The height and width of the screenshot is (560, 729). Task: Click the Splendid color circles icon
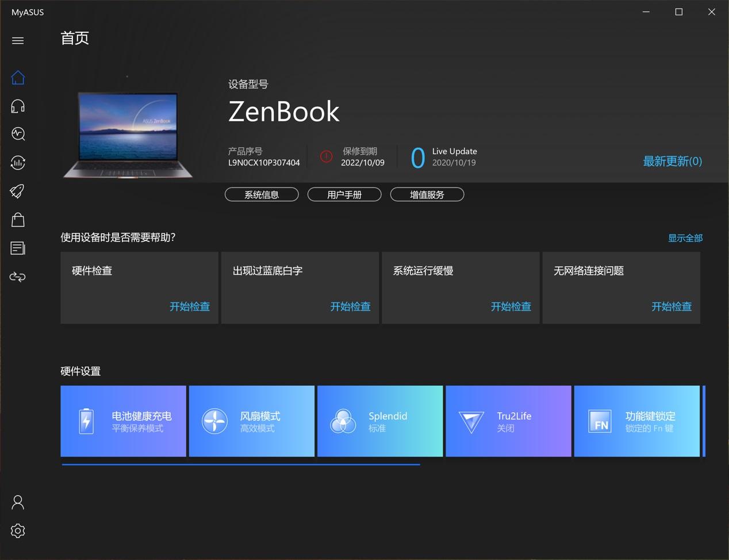pos(343,421)
